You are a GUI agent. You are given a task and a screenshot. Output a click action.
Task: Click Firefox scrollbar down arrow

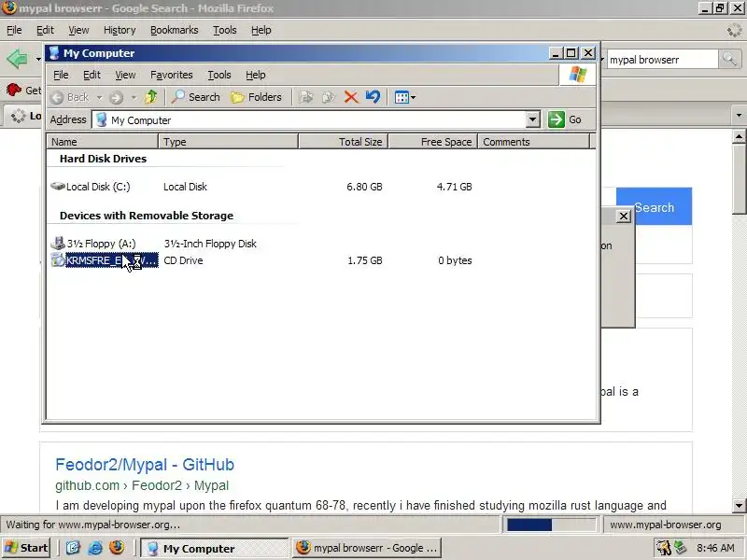click(x=739, y=505)
